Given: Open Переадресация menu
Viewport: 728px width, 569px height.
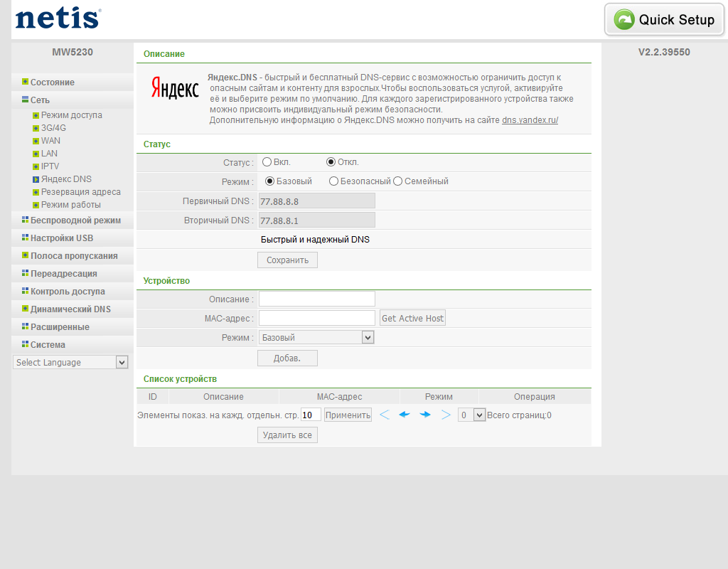Looking at the screenshot, I should pyautogui.click(x=64, y=274).
